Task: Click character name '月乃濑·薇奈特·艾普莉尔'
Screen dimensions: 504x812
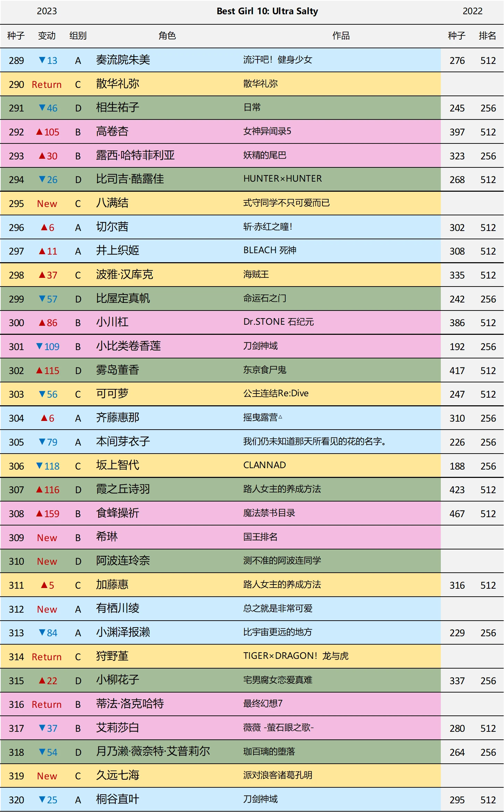Action: tap(153, 751)
